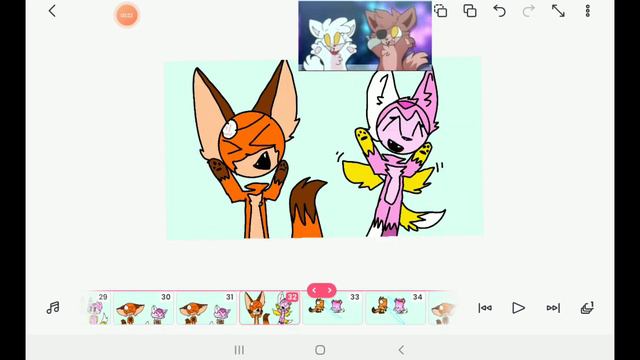
Task: Select frame 30 thumbnail
Action: [143, 308]
